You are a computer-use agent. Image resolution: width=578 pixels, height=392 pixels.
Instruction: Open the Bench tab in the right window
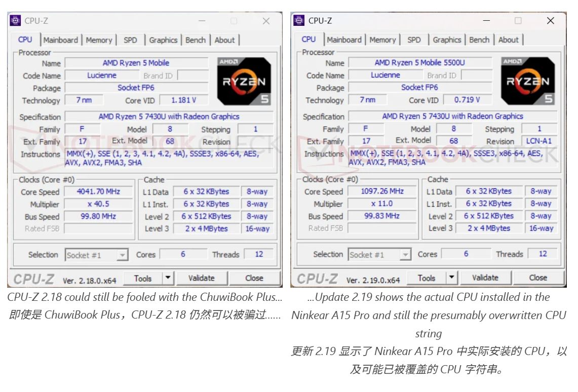click(x=479, y=40)
